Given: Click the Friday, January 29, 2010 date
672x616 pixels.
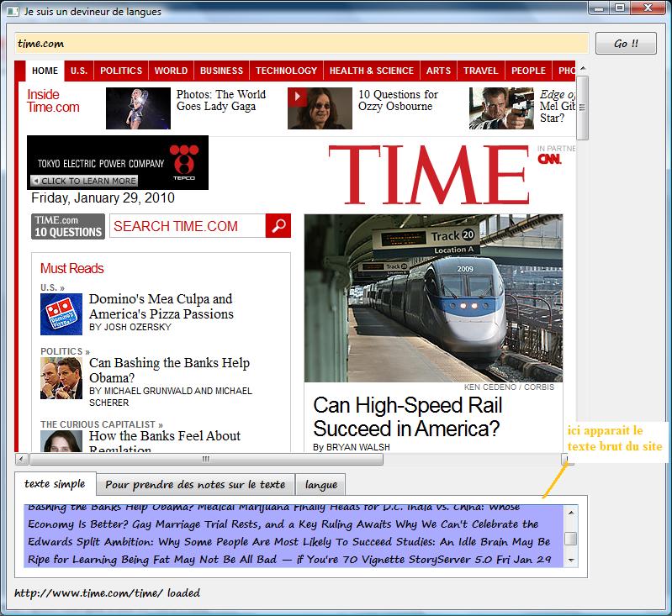Looking at the screenshot, I should tap(103, 197).
